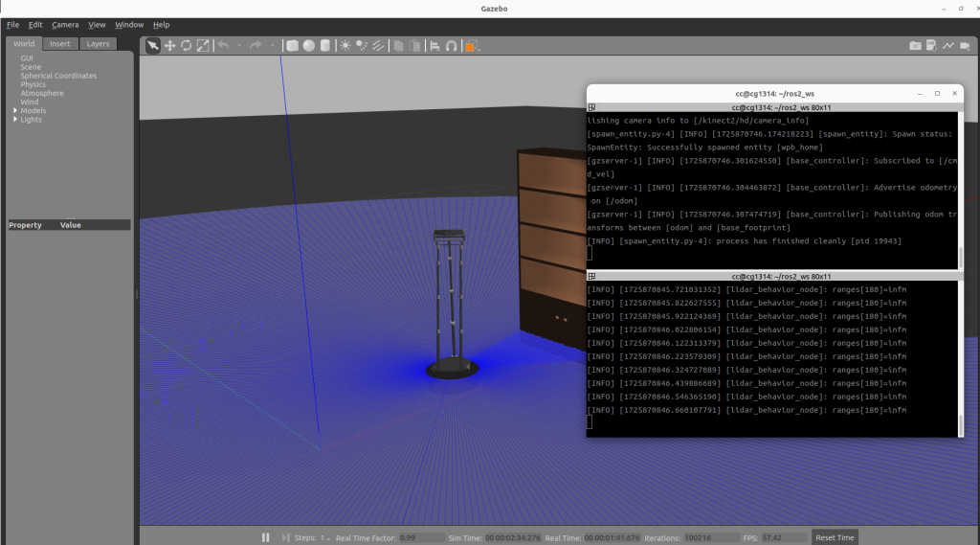Add a point light from toolbar
Screen dimensions: 980x545
(345, 45)
